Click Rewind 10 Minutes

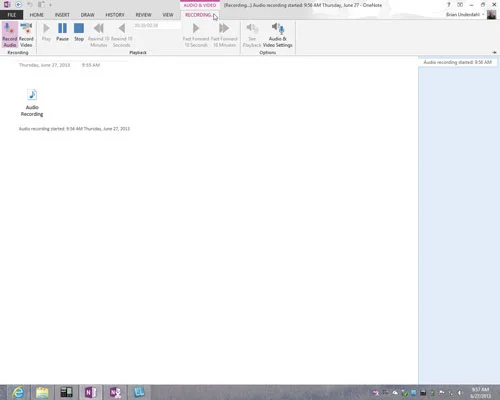click(98, 35)
